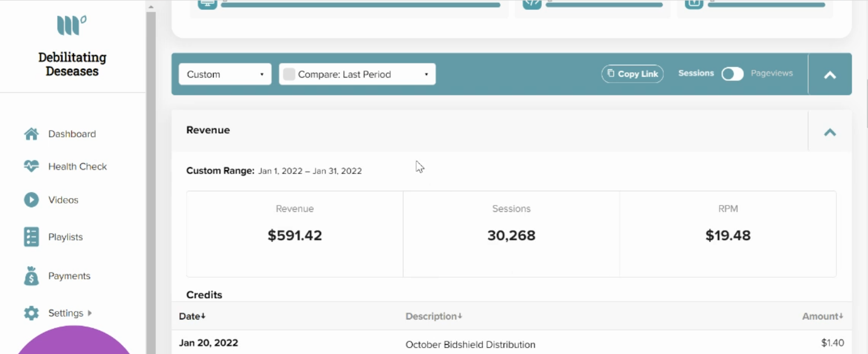This screenshot has height=354, width=868.
Task: Go to Videos using the play icon
Action: (31, 200)
